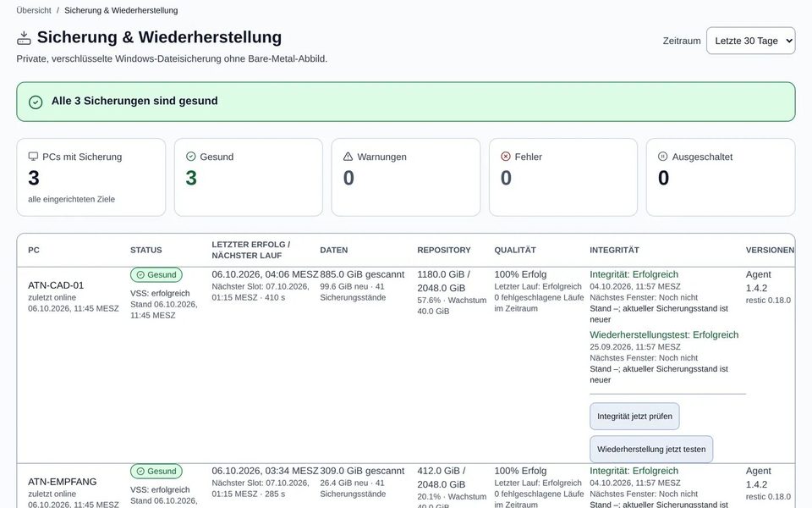Click 06.10.2026, 03:34 MESZ last success

265,471
